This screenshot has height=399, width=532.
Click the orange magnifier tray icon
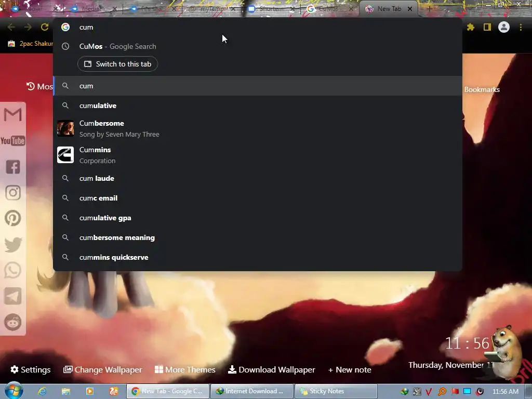pos(442,392)
